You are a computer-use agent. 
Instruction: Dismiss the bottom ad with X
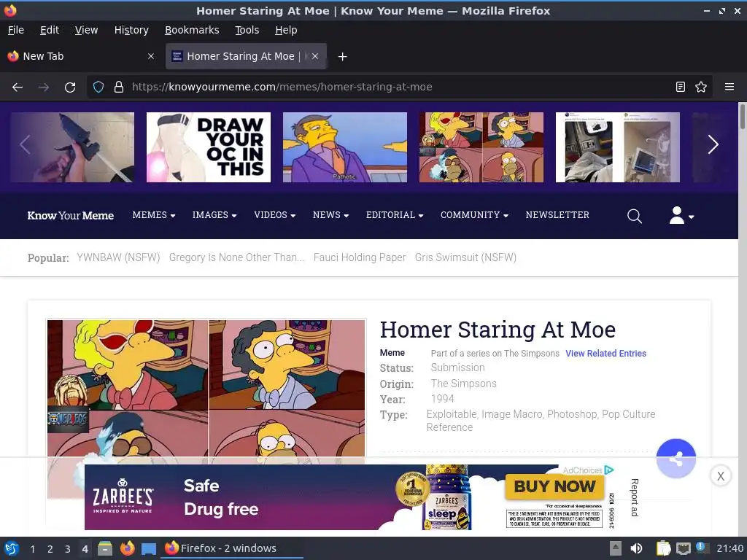[x=720, y=475]
